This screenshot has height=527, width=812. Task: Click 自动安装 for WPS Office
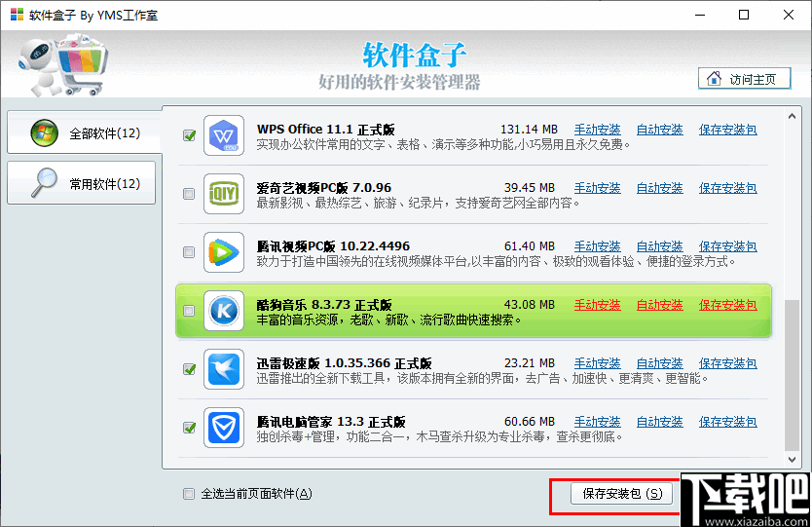659,130
